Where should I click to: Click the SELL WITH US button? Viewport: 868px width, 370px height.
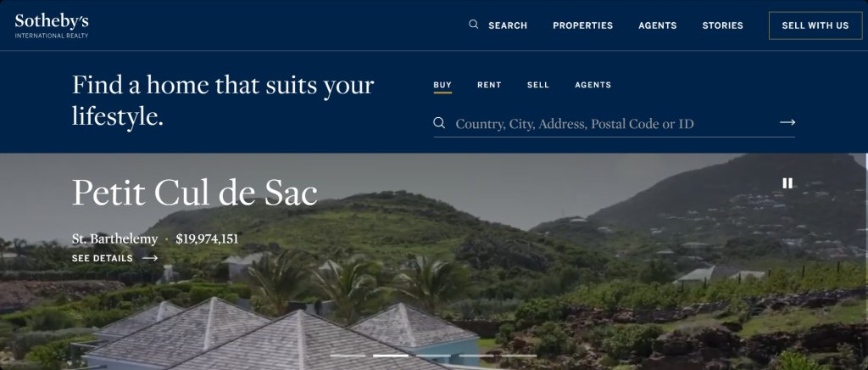coord(815,25)
